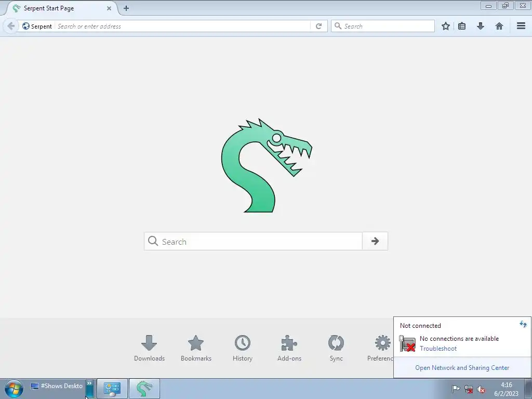Open Network and Sharing Center
The height and width of the screenshot is (399, 532).
tap(462, 368)
